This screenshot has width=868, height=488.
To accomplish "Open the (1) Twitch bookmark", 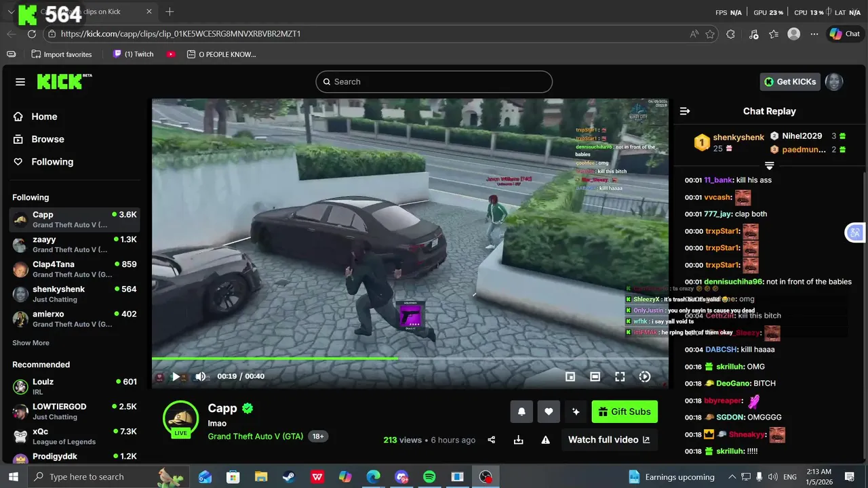I will tap(134, 54).
